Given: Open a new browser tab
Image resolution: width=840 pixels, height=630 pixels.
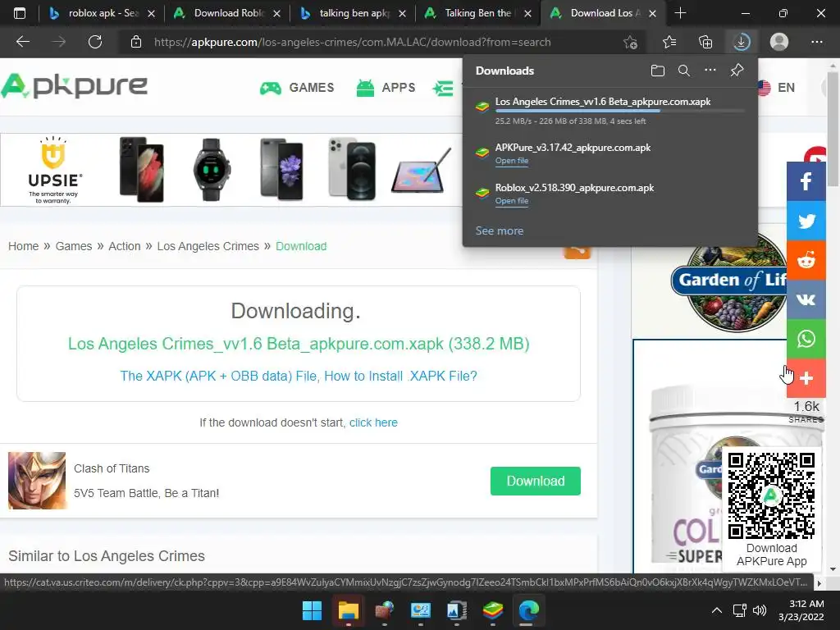Looking at the screenshot, I should [680, 13].
